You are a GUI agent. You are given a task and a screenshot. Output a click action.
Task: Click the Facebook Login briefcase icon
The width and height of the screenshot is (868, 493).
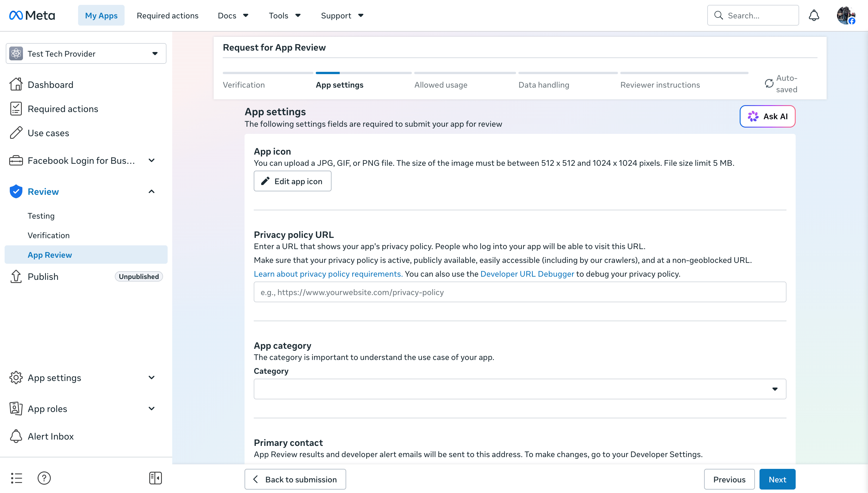pos(16,161)
